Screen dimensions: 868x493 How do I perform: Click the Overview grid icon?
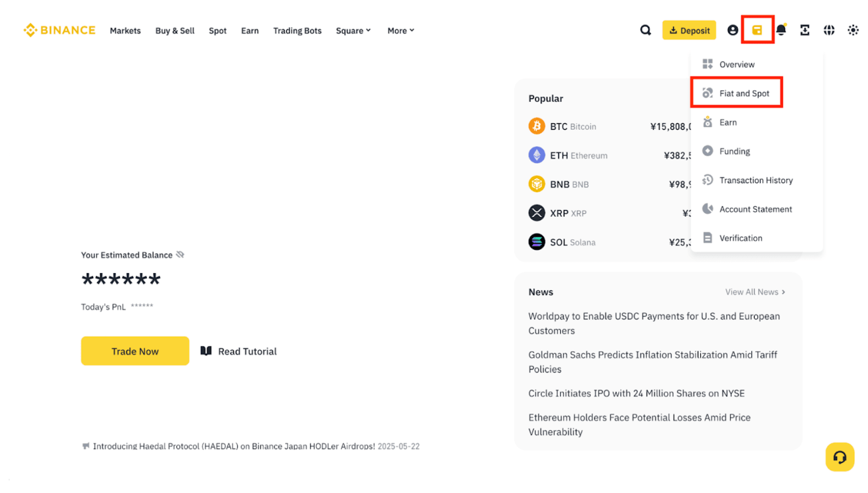pos(707,64)
